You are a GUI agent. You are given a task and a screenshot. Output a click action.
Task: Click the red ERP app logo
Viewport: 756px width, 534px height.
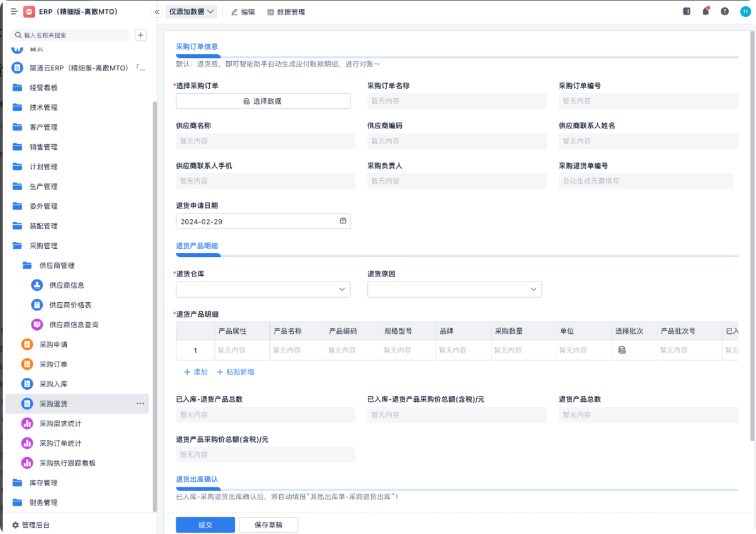click(x=29, y=11)
